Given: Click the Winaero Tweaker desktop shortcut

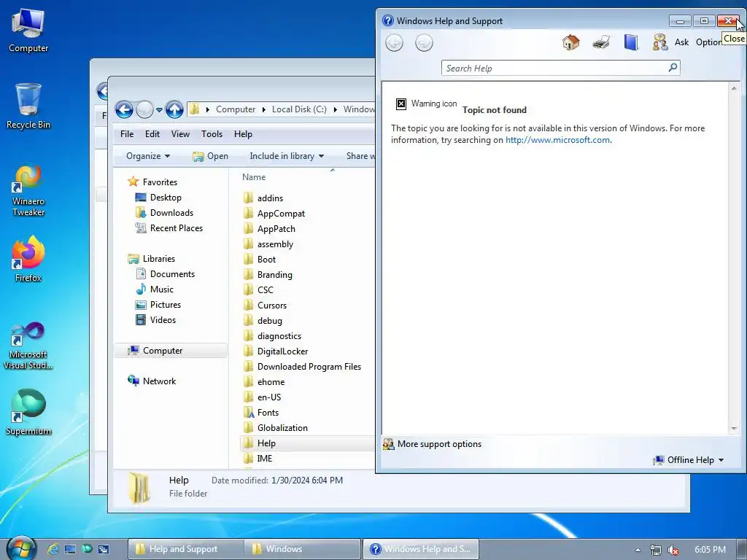Looking at the screenshot, I should point(28,190).
